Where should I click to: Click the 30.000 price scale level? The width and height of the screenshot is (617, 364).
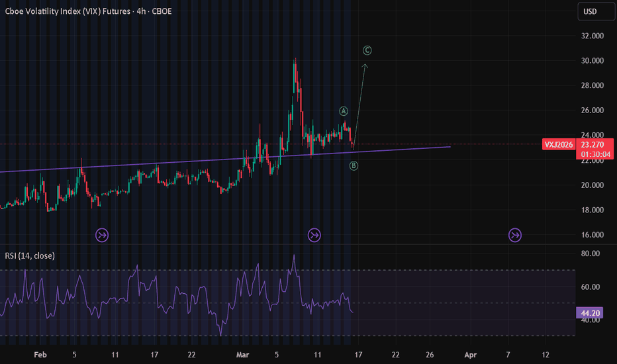(x=593, y=61)
